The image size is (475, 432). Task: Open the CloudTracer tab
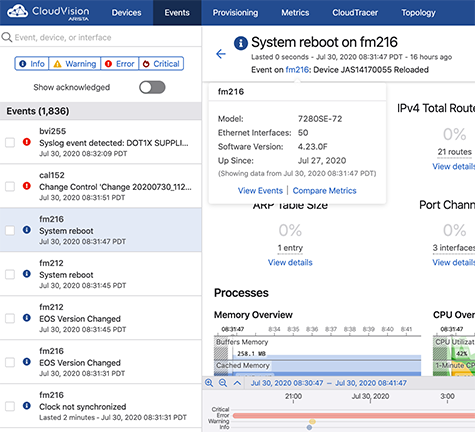(x=355, y=13)
